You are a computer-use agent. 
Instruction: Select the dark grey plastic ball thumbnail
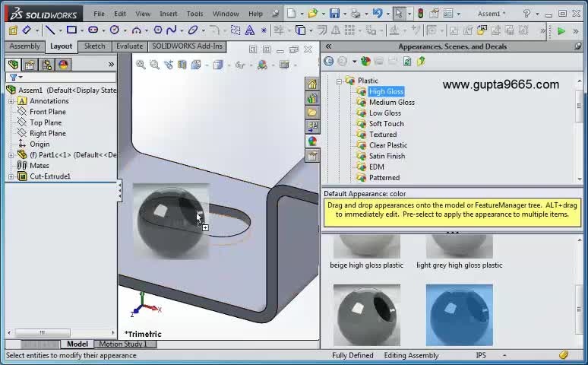(367, 315)
